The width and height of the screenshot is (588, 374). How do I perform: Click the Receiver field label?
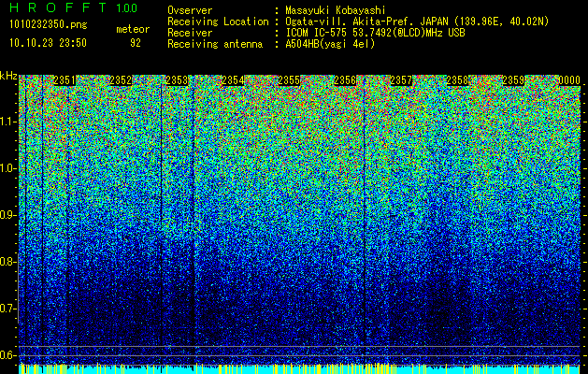[190, 33]
